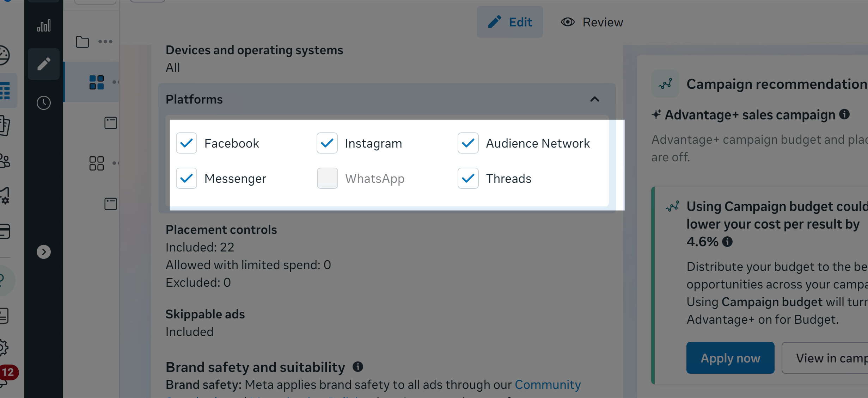
Task: Open the billing card icon at left edge
Action: pyautogui.click(x=5, y=231)
